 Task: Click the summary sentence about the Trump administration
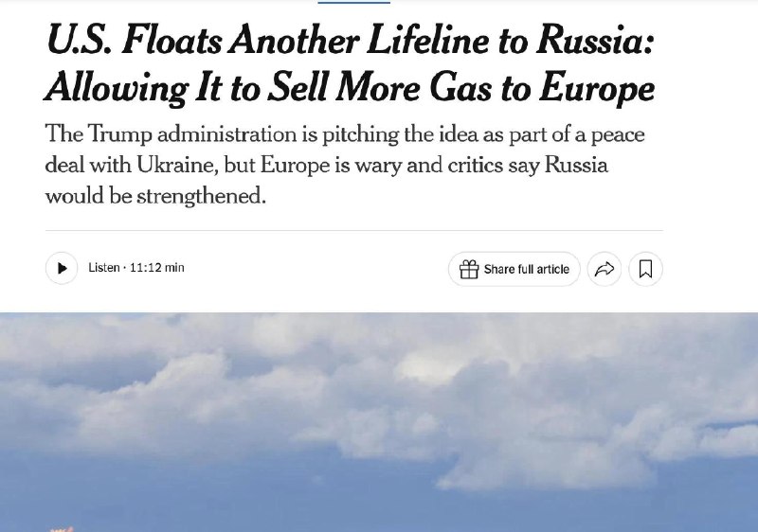point(345,165)
